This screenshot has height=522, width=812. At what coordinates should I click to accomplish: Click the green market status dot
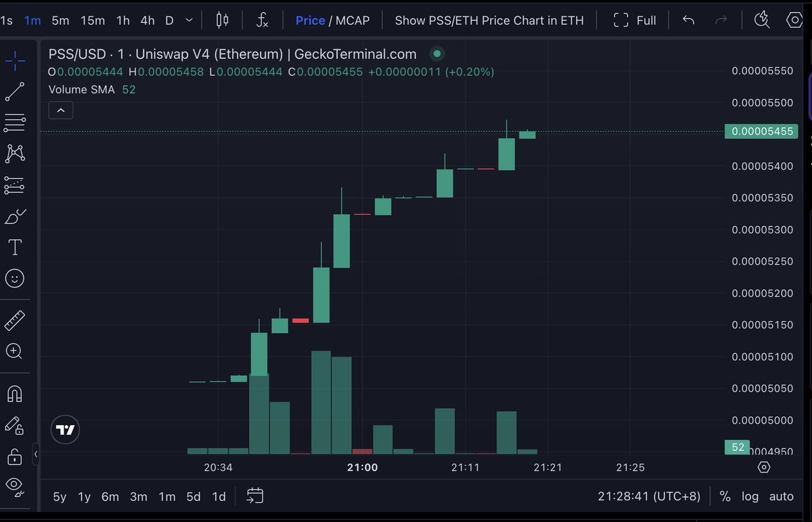coord(437,53)
